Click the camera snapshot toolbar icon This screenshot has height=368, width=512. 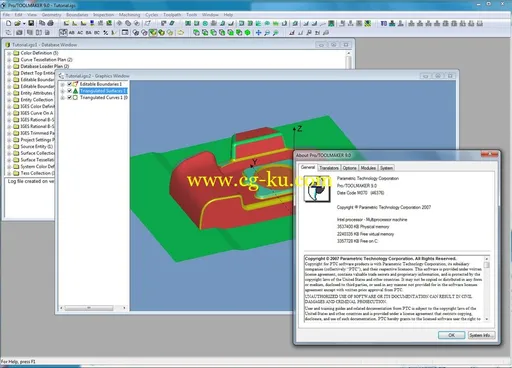[20, 33]
